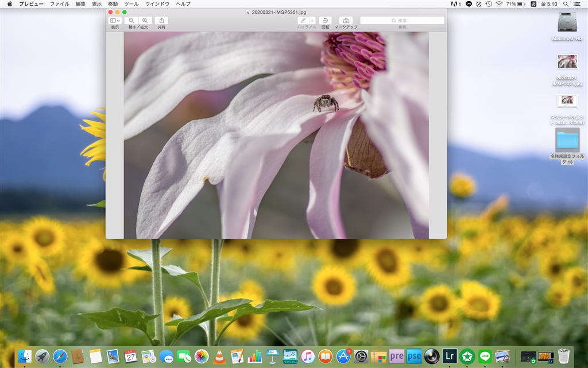Open VLC cone icon in the Dock
Screen dimensions: 588x368
219,356
